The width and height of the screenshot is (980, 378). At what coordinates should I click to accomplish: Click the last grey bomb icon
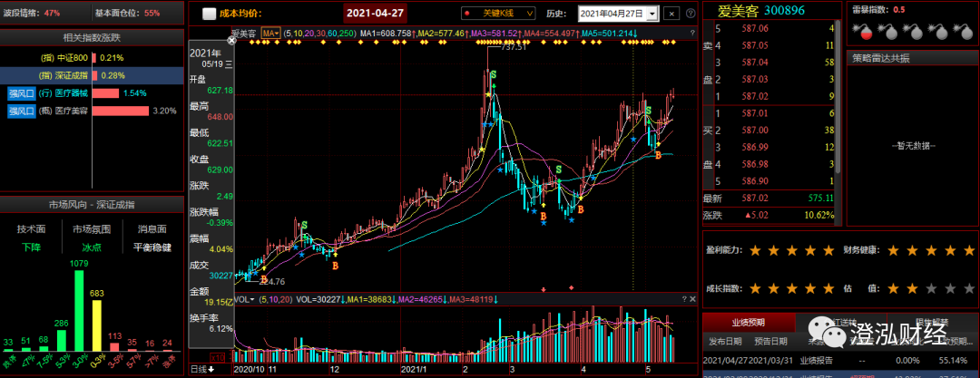pos(961,30)
